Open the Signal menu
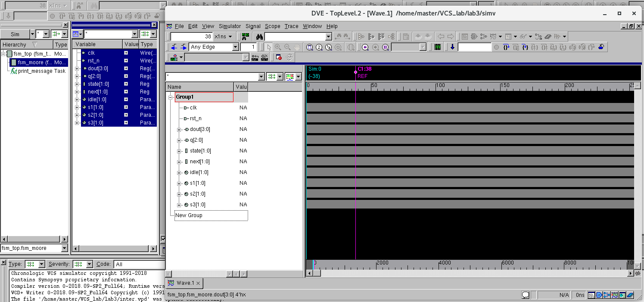This screenshot has width=644, height=302. point(253,26)
